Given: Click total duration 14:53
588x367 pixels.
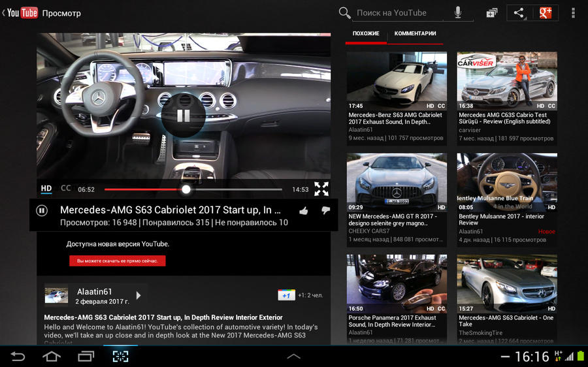Looking at the screenshot, I should (x=301, y=189).
